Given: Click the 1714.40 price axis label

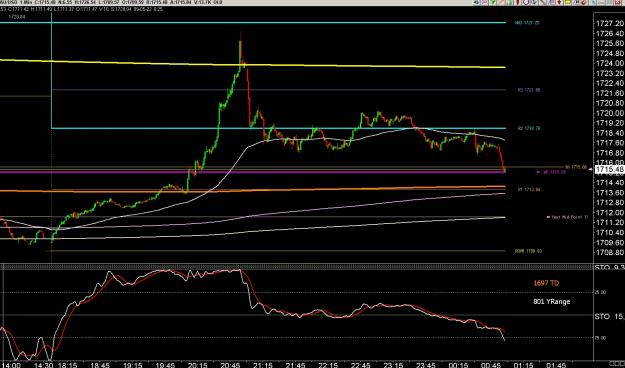Looking at the screenshot, I should point(609,183).
